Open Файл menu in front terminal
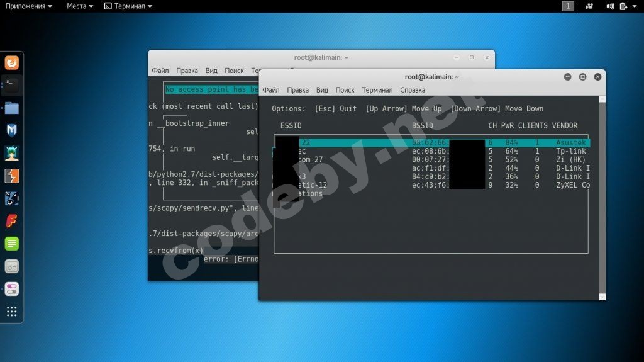 tap(270, 89)
